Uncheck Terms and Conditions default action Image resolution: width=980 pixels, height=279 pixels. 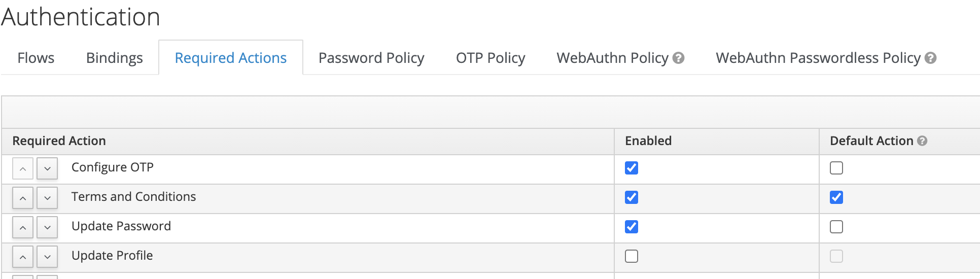pyautogui.click(x=836, y=197)
